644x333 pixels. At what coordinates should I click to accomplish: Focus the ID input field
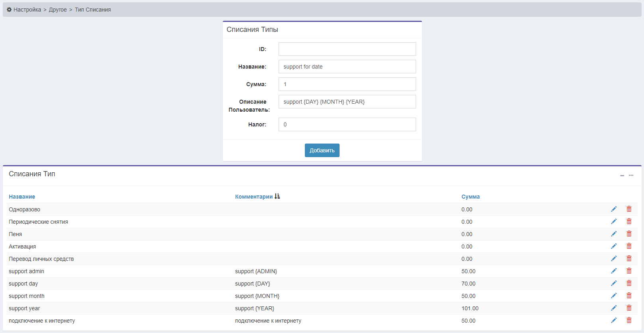(x=347, y=49)
